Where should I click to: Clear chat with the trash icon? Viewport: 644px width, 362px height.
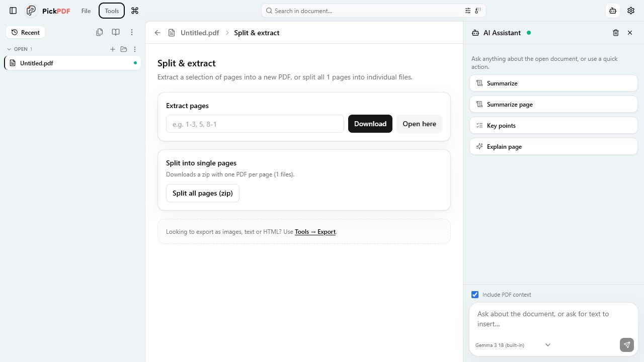click(616, 33)
